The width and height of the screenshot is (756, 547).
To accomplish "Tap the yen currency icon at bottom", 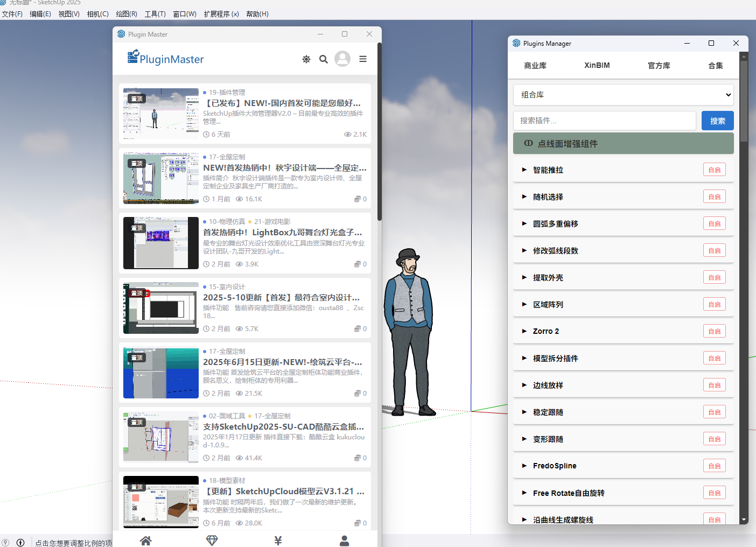I will [x=278, y=541].
